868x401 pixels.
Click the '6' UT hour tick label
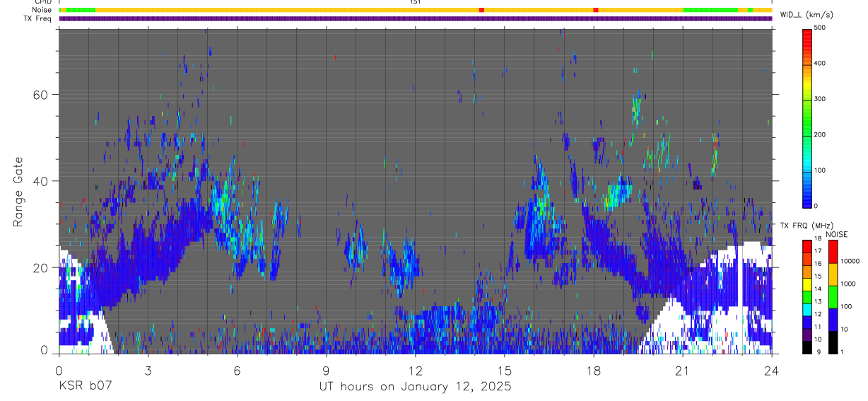point(237,370)
